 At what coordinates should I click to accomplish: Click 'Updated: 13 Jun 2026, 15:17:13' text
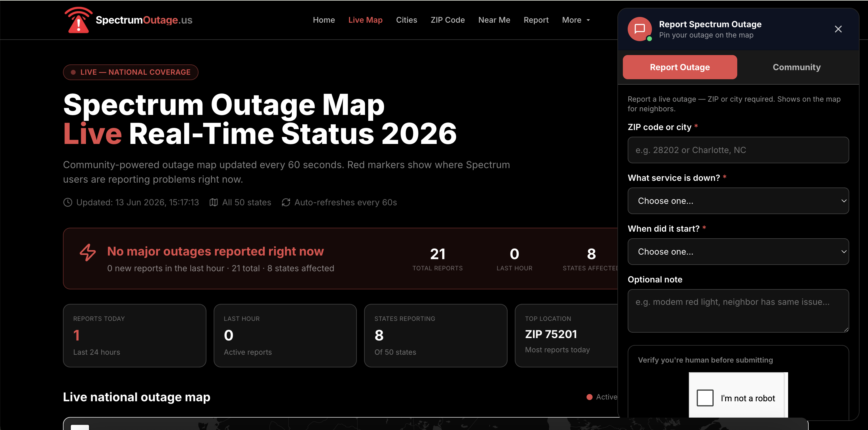click(x=137, y=202)
